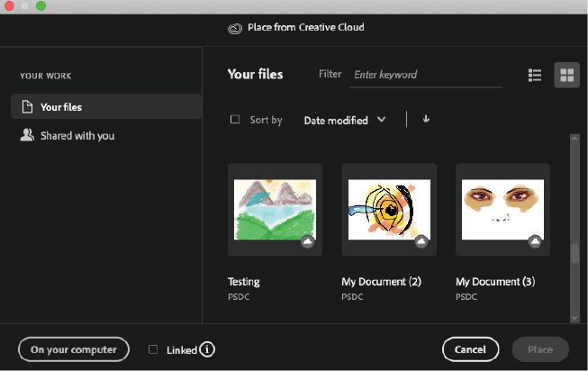Go to Shared with you section
The width and height of the screenshot is (588, 371).
click(77, 136)
